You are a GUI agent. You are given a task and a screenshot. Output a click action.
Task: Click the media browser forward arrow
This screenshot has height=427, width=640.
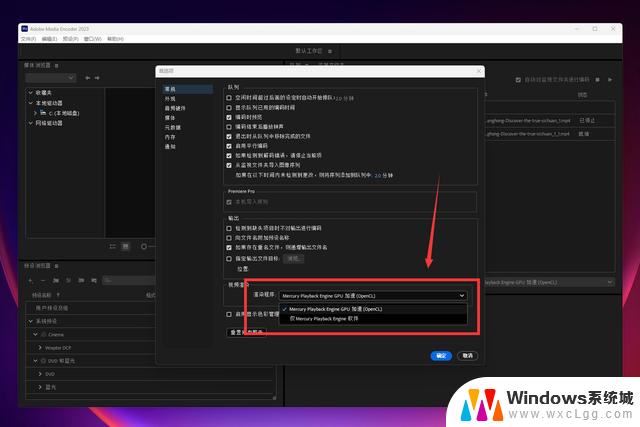97,78
